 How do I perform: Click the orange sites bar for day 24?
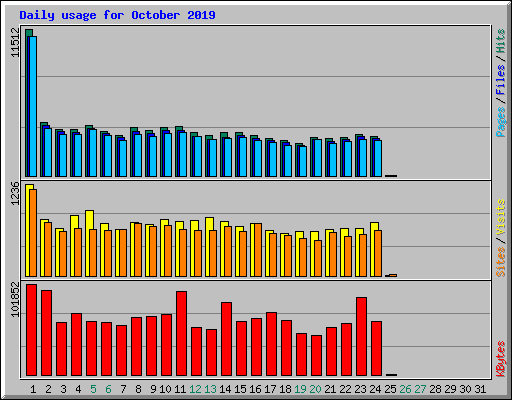[378, 253]
